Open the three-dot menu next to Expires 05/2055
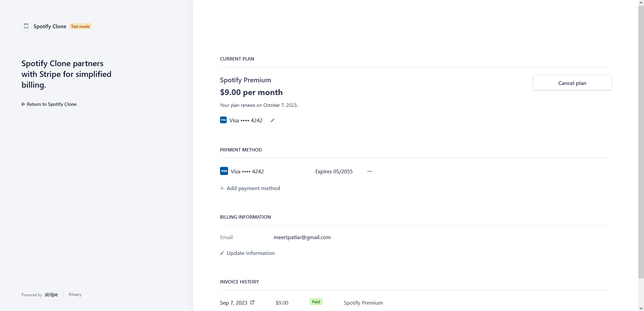This screenshot has height=311, width=644. coord(370,171)
